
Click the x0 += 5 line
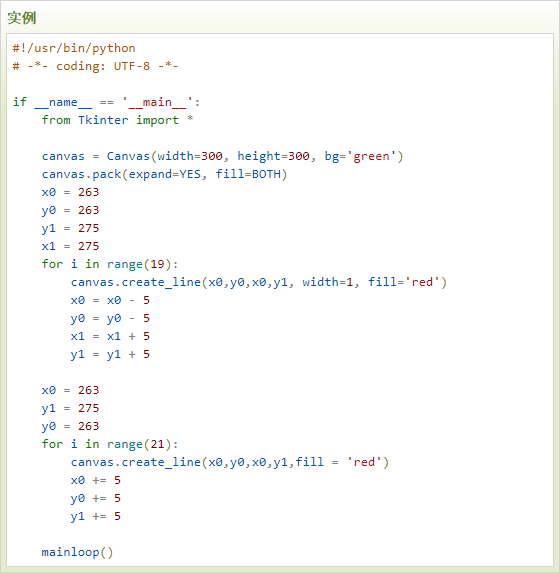[x=96, y=480]
